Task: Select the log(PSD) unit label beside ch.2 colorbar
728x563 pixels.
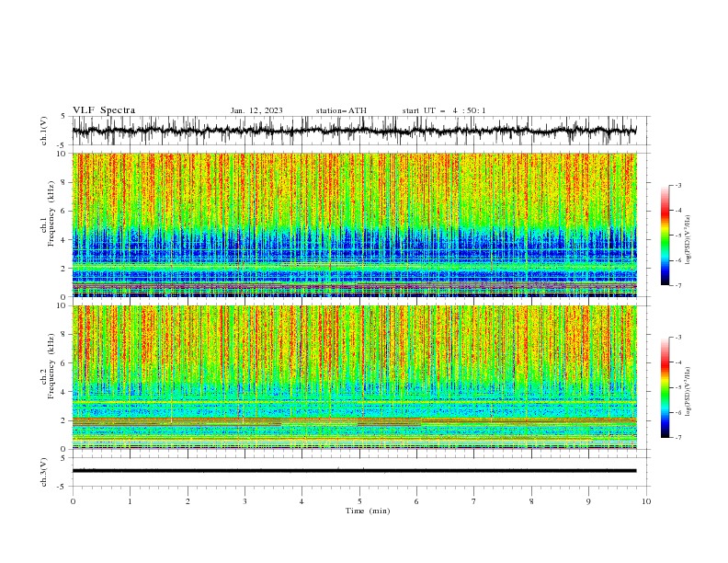Action: (688, 391)
